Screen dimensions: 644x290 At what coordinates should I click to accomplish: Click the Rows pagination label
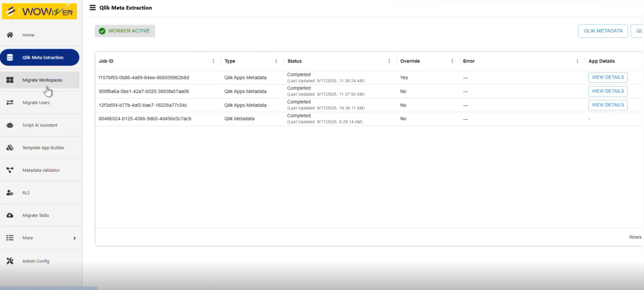coord(635,237)
